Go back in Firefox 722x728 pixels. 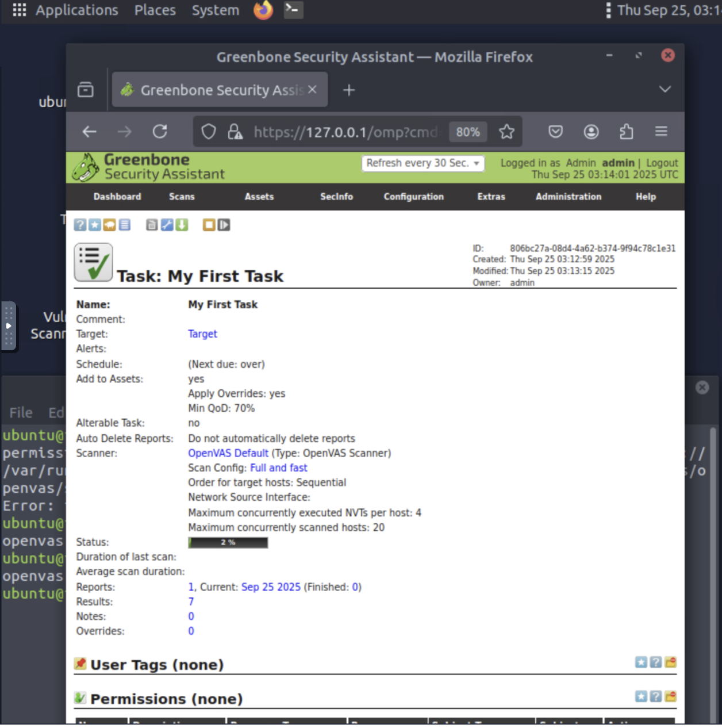89,132
